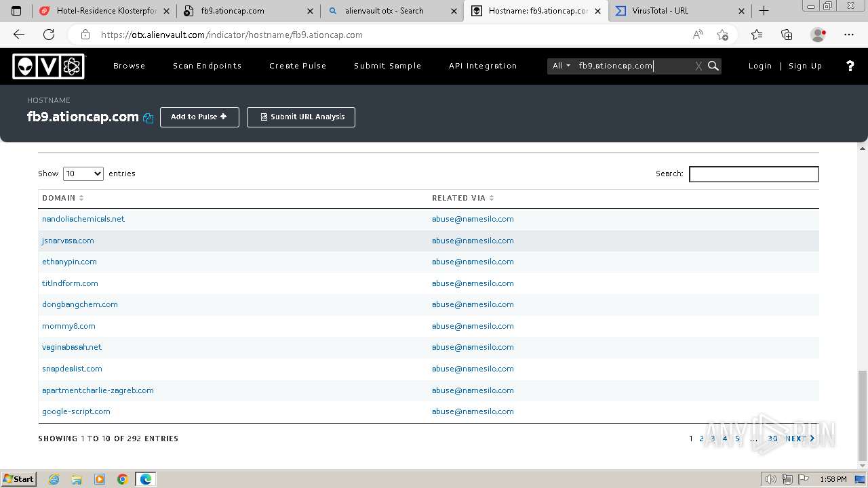Click the search magnifier icon

pyautogui.click(x=713, y=66)
